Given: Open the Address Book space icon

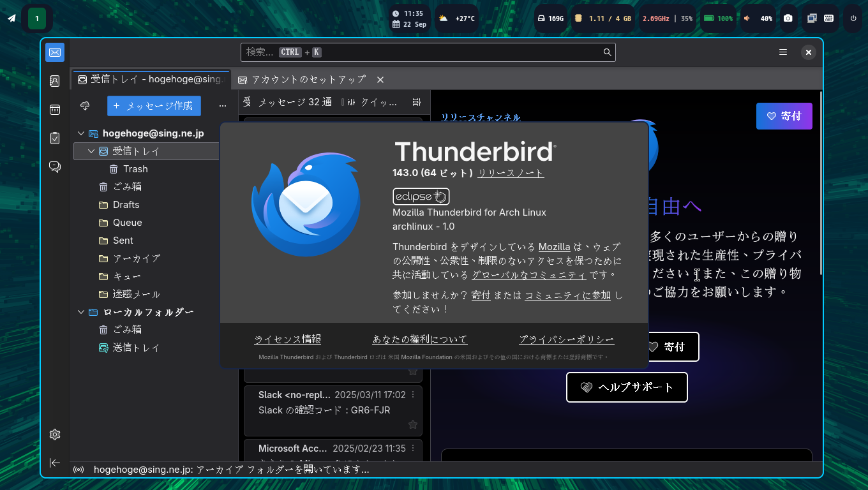Looking at the screenshot, I should [x=55, y=81].
